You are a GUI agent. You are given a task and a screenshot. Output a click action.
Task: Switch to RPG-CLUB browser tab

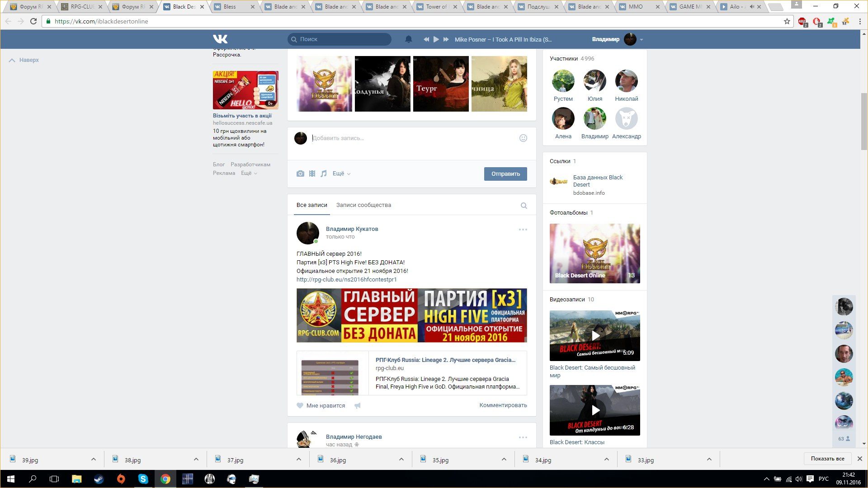point(81,7)
